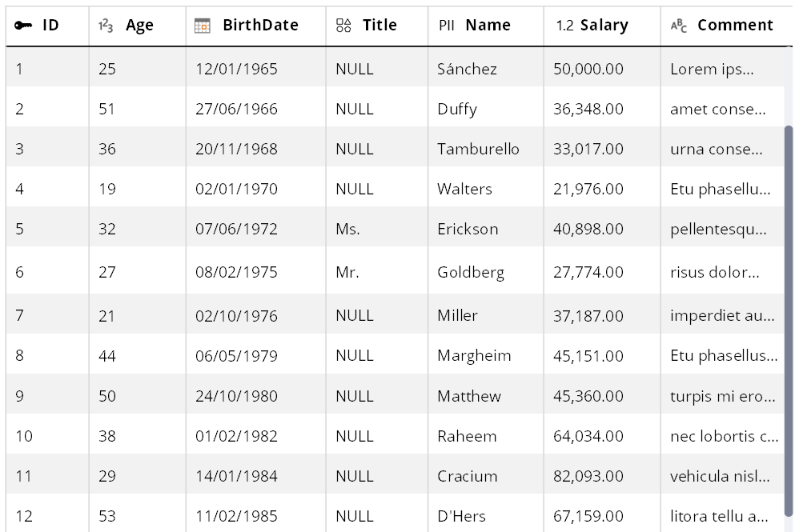Viewport: 799px width, 532px height.
Task: Click the calendar icon beside BirthDate
Action: click(203, 26)
